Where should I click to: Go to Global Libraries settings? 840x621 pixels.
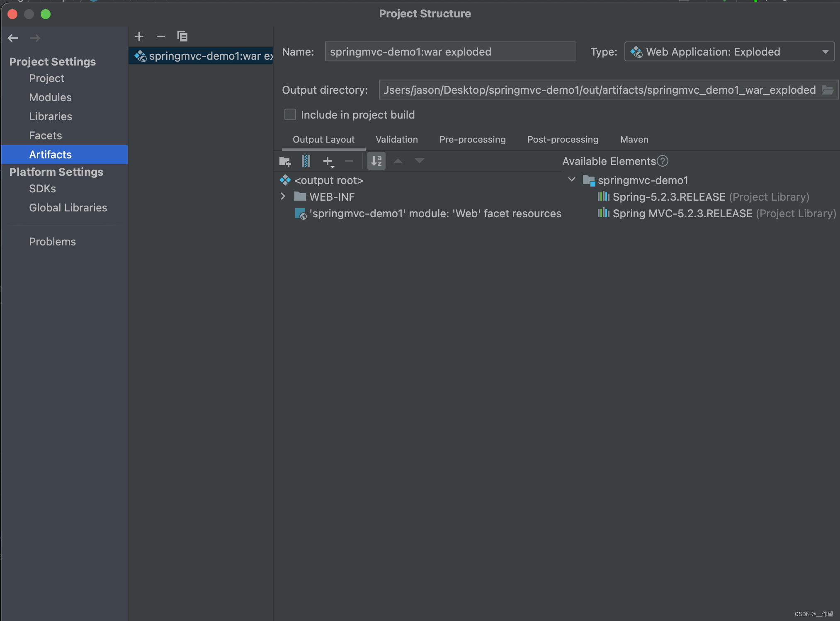[68, 208]
